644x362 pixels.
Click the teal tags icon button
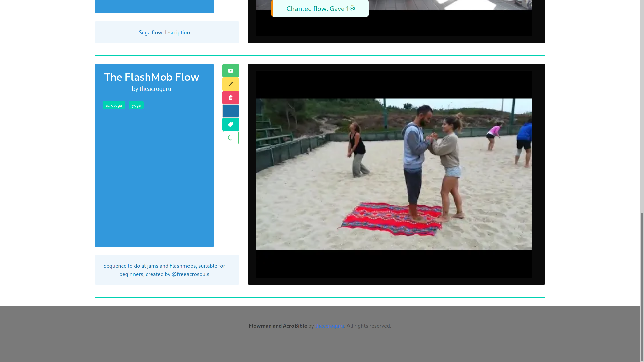coord(230,124)
